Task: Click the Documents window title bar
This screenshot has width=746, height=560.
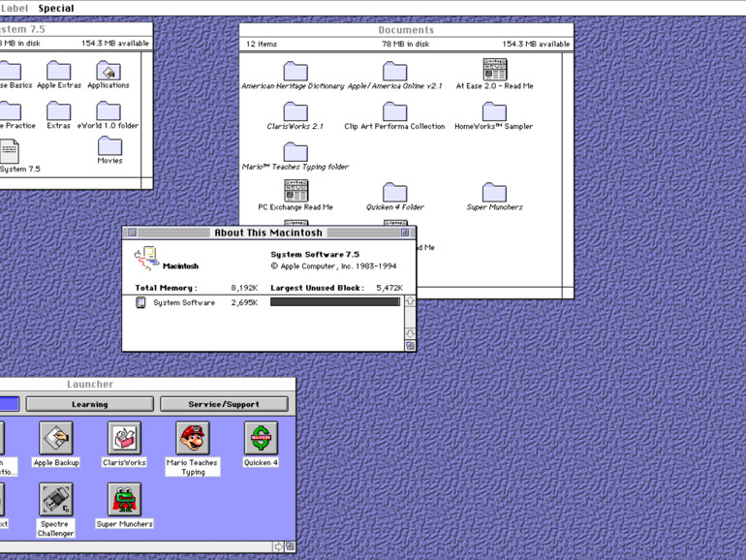Action: click(406, 30)
